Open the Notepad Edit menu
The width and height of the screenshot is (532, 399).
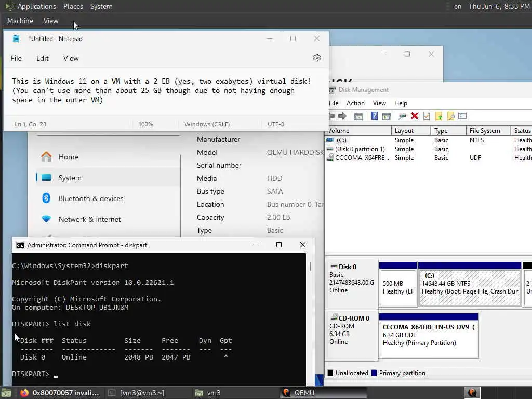[43, 58]
